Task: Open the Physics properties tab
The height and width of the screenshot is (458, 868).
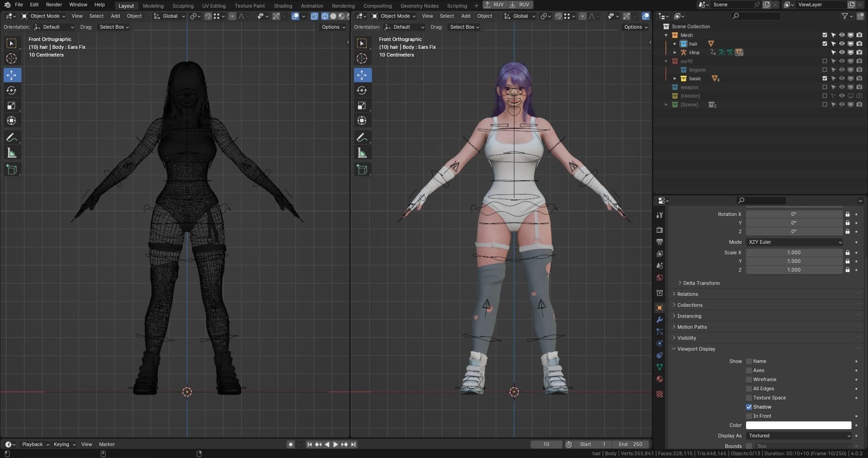Action: coord(659,343)
